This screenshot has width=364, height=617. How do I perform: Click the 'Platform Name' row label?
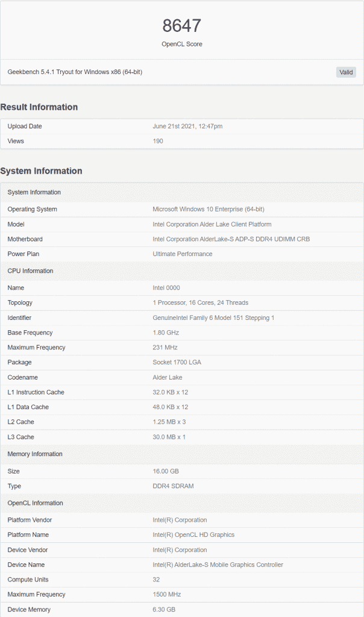pos(28,535)
